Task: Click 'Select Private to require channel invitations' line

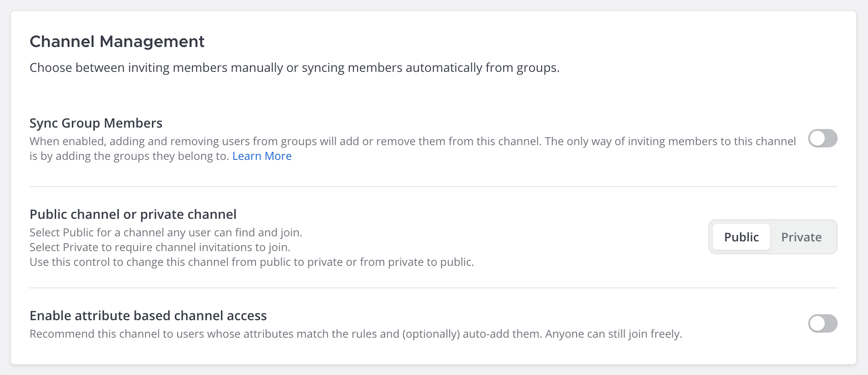Action: point(160,247)
